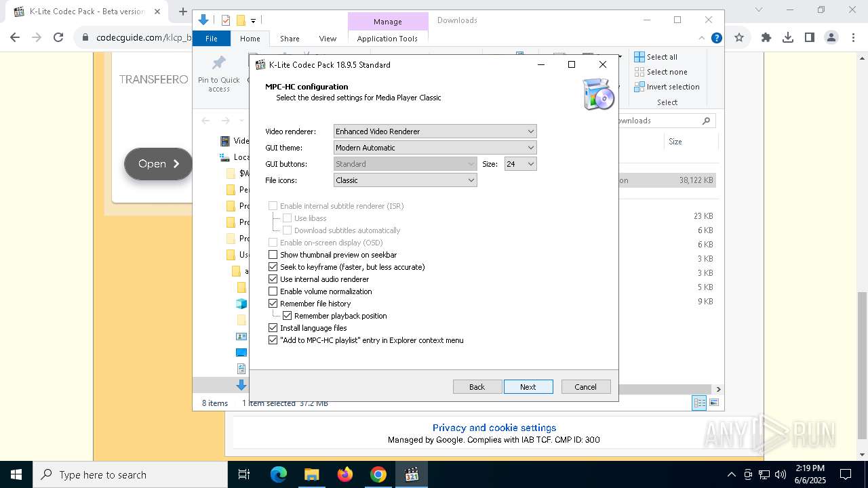The height and width of the screenshot is (488, 868).
Task: Click the K-Lite installer title bar icon
Action: pos(260,65)
